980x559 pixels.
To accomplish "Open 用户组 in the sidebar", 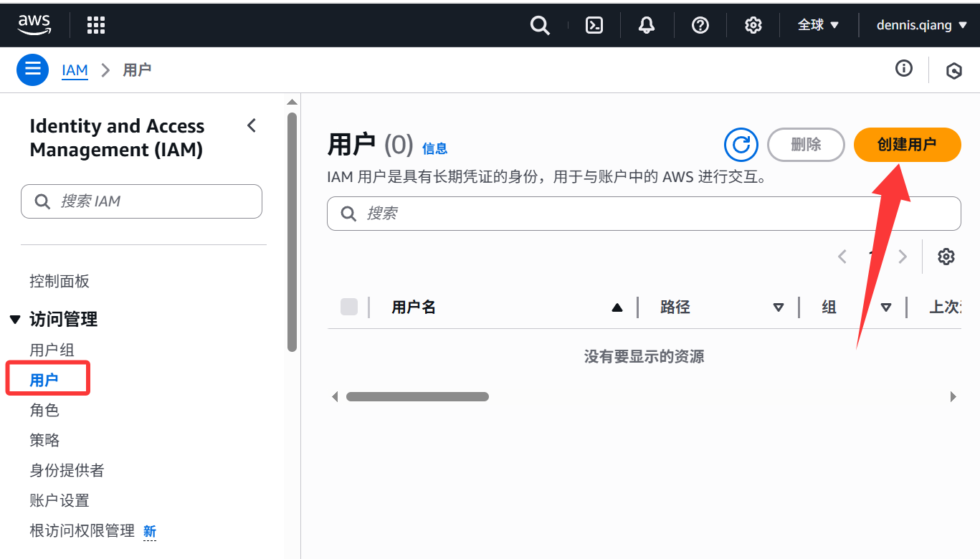I will (x=52, y=350).
